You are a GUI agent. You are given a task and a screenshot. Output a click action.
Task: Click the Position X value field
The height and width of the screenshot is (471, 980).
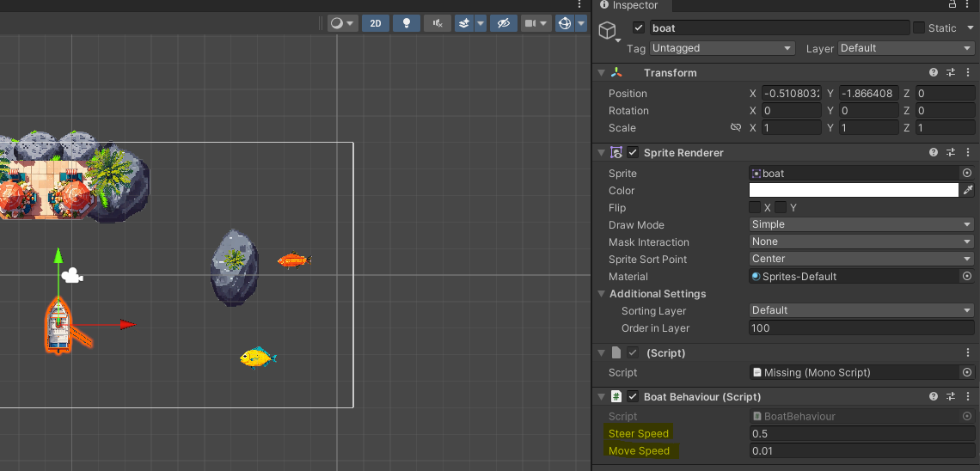point(791,93)
